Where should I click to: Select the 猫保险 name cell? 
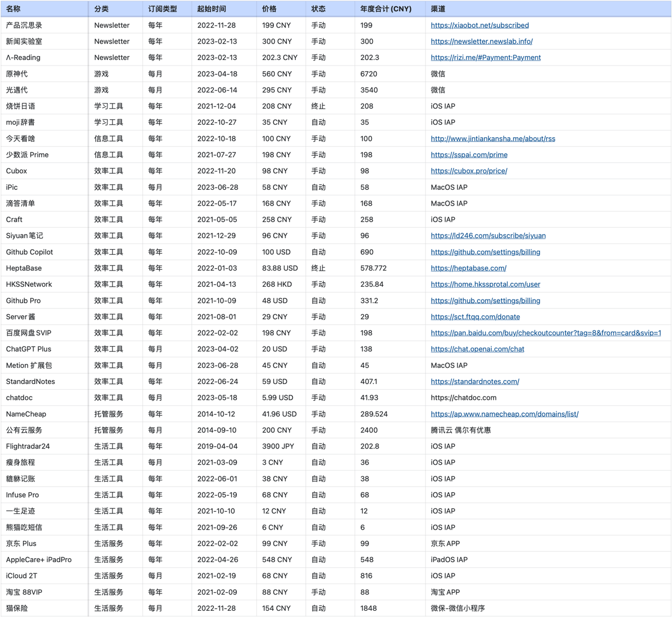click(44, 609)
